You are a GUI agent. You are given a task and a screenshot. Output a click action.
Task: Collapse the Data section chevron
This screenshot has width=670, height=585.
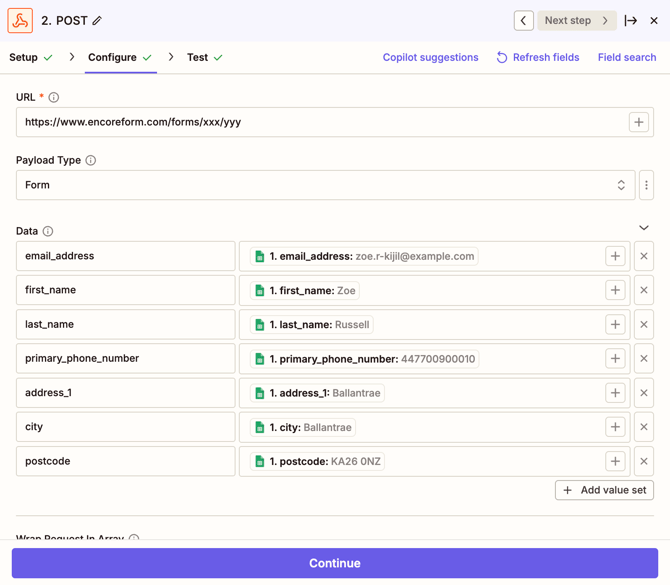tap(644, 228)
